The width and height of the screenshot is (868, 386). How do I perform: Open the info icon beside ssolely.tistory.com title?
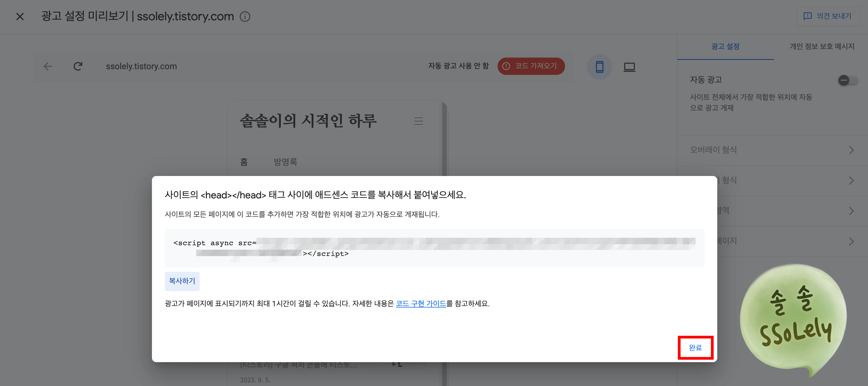[245, 16]
